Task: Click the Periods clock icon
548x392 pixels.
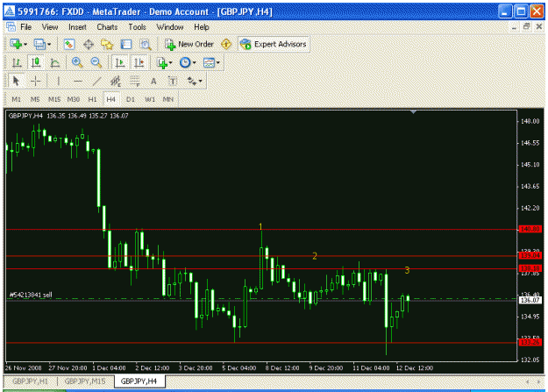Action: tap(185, 63)
